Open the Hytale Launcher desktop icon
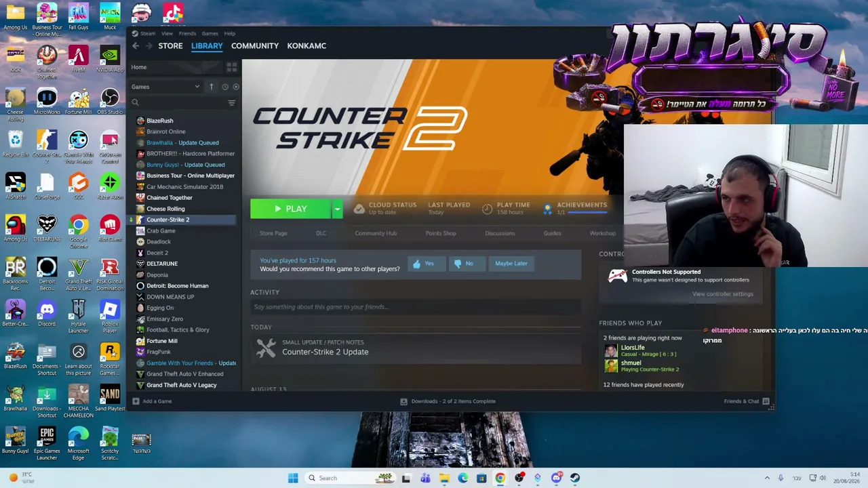 pos(78,317)
